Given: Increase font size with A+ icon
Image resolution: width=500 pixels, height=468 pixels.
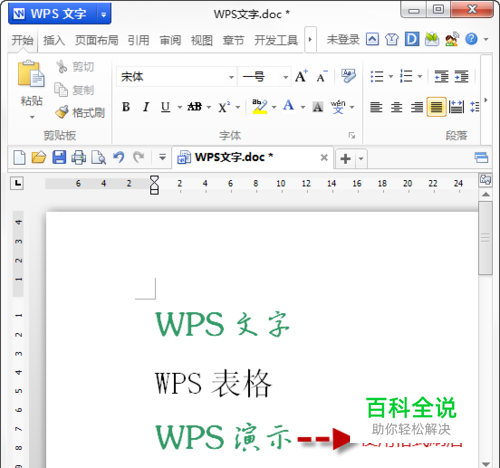Looking at the screenshot, I should pos(301,76).
